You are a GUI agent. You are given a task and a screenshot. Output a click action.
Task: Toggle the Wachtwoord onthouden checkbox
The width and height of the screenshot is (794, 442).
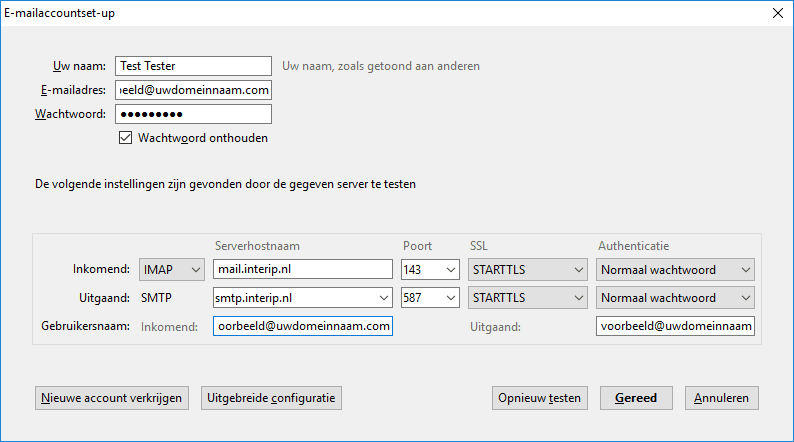(x=126, y=137)
